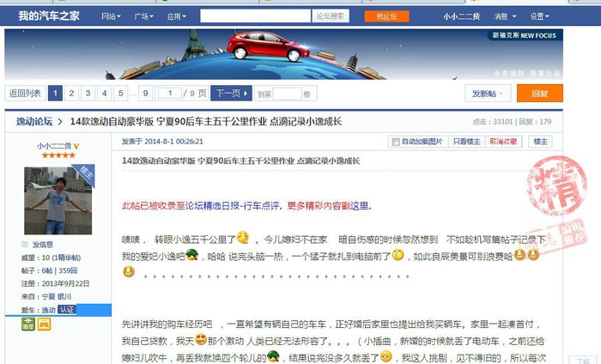Click the envelope icon beside 发信息

[x=25, y=245]
